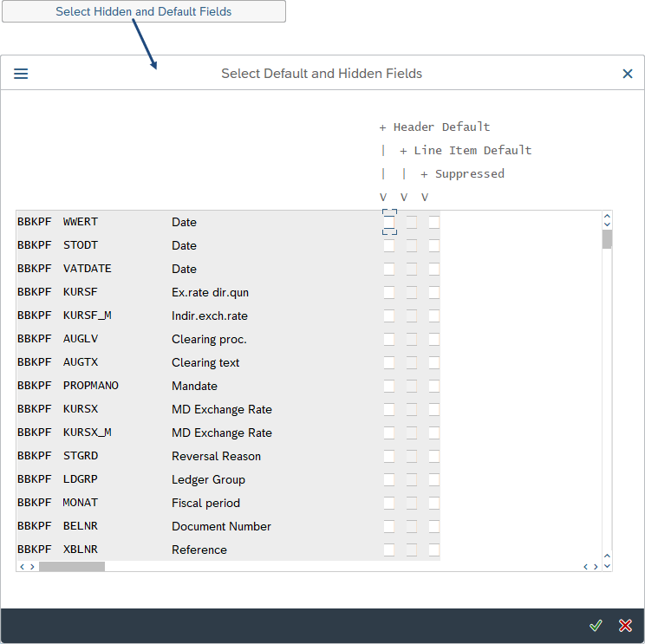This screenshot has width=645, height=644.
Task: Click Line Item Default box for KURSX row
Action: [x=412, y=410]
